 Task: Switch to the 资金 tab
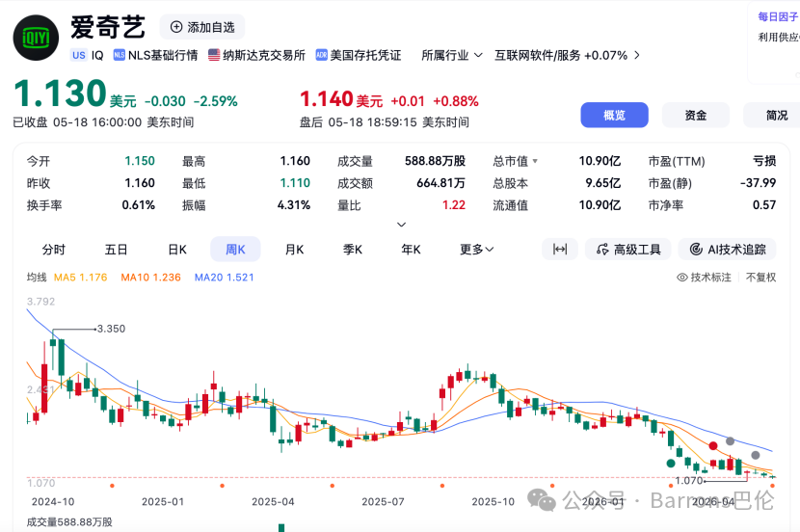point(695,116)
